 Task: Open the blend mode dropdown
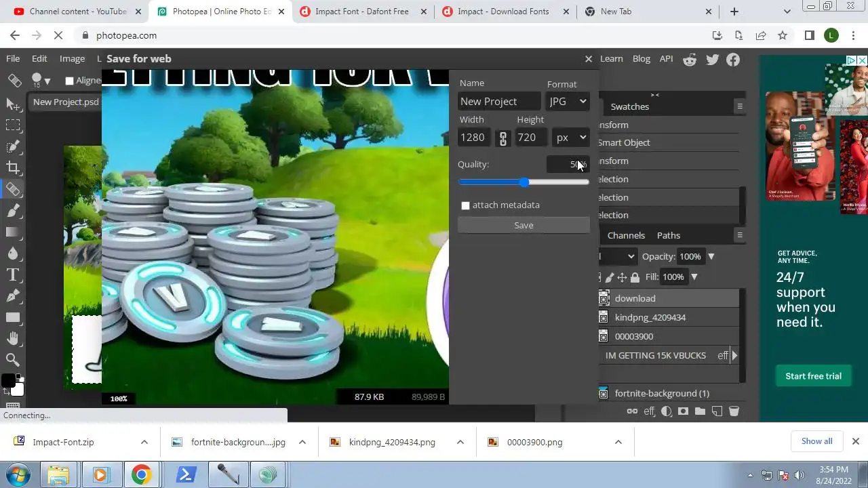click(x=618, y=256)
